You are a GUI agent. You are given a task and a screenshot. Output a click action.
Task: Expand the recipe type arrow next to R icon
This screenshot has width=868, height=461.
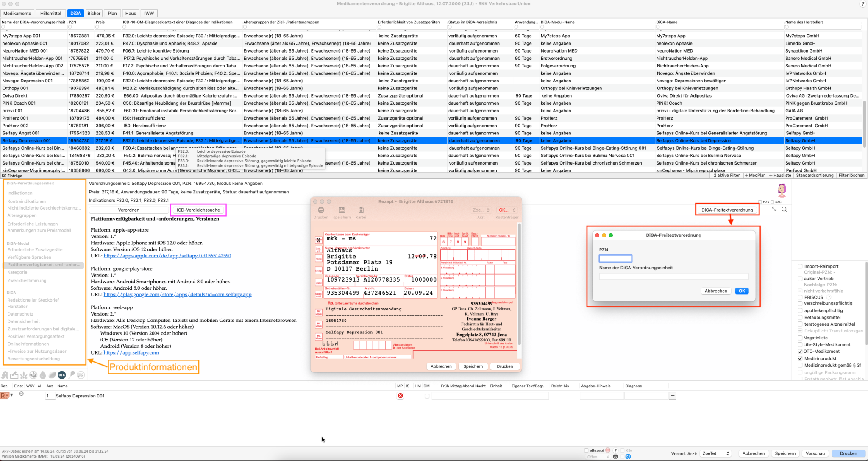click(12, 395)
